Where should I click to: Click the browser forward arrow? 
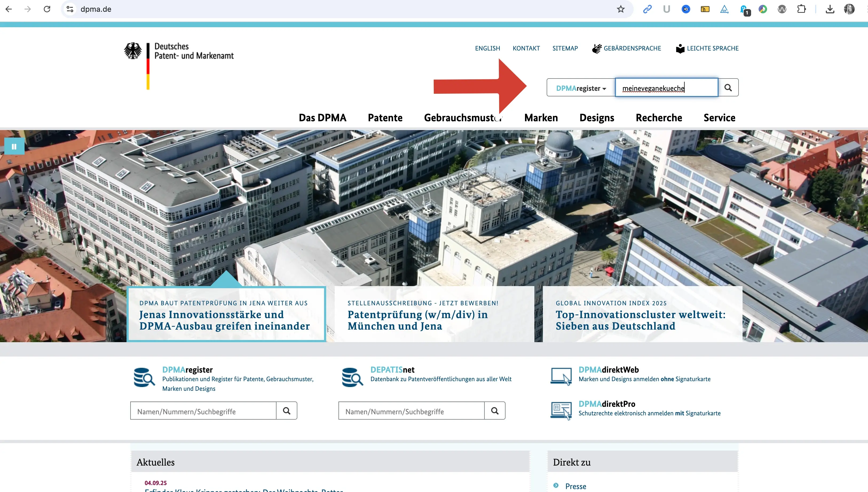click(28, 9)
